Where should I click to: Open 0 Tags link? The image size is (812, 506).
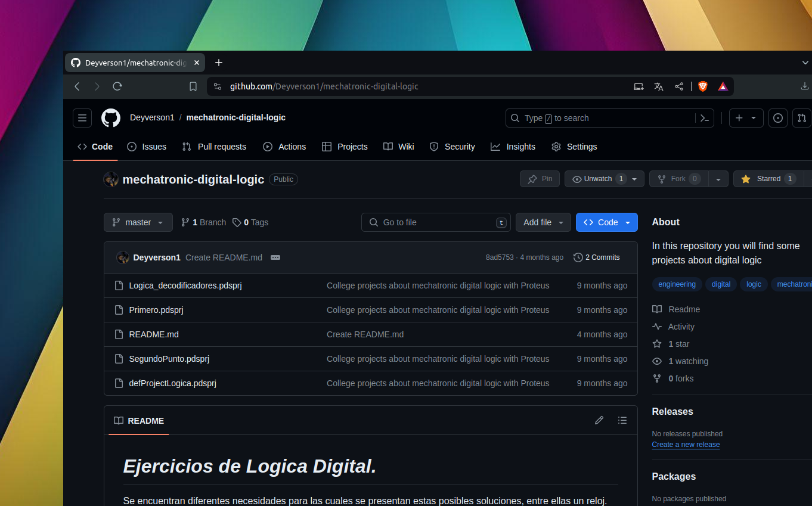point(250,222)
